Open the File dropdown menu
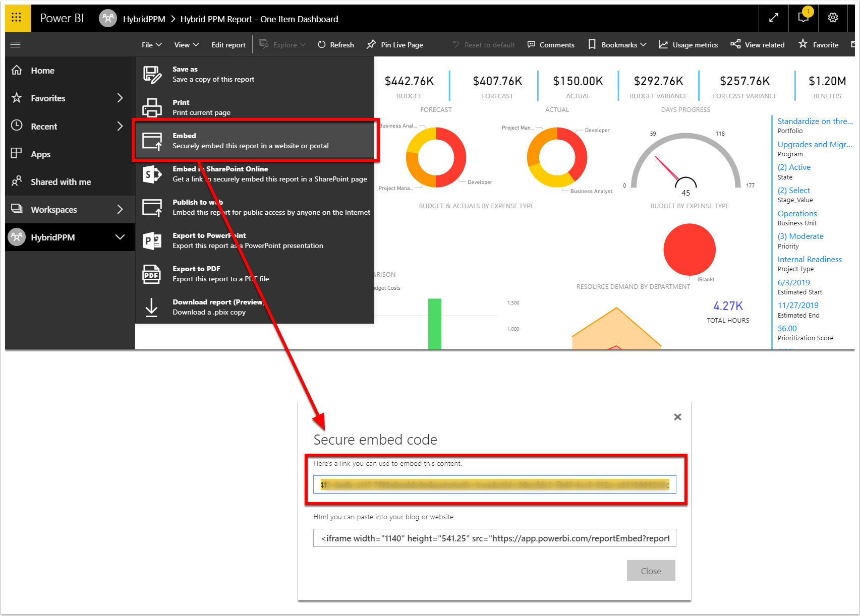 point(152,45)
